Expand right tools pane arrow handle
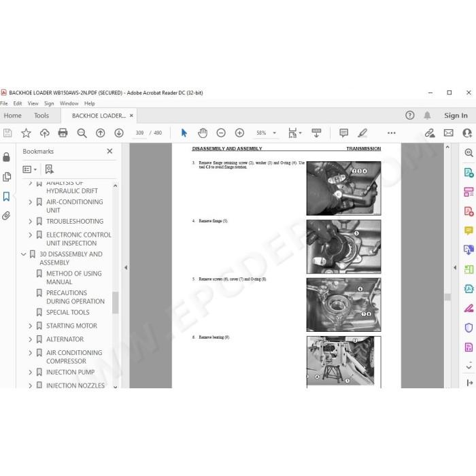 (x=455, y=267)
